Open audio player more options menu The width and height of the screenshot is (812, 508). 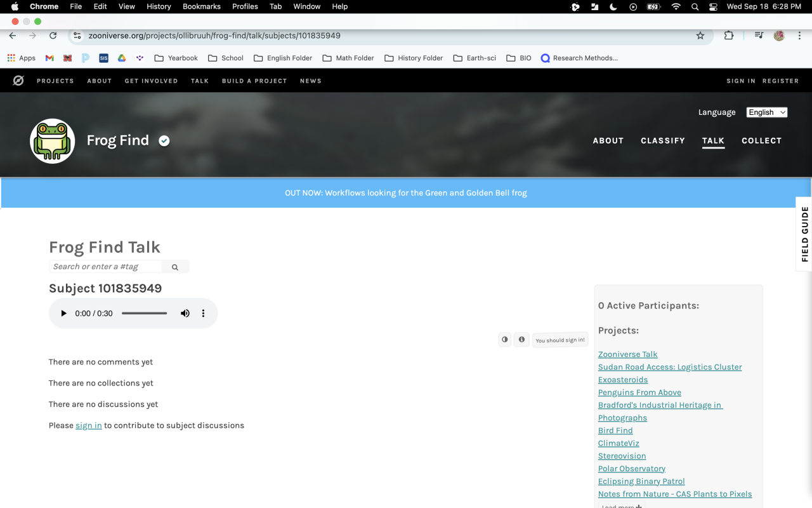pos(203,313)
